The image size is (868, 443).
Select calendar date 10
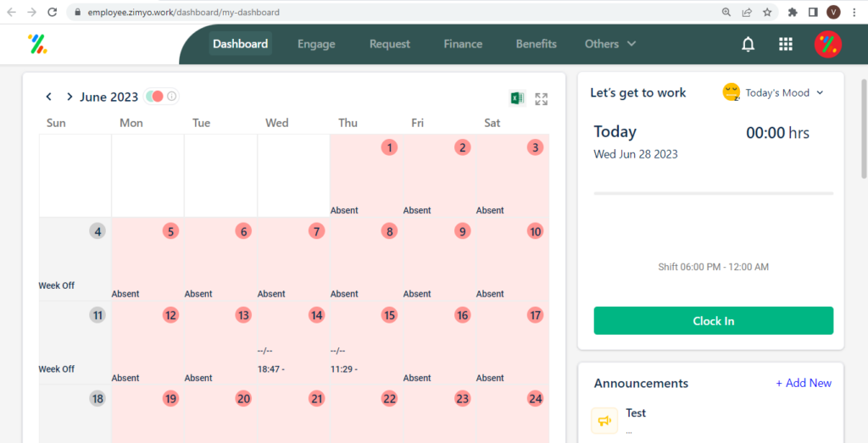535,231
